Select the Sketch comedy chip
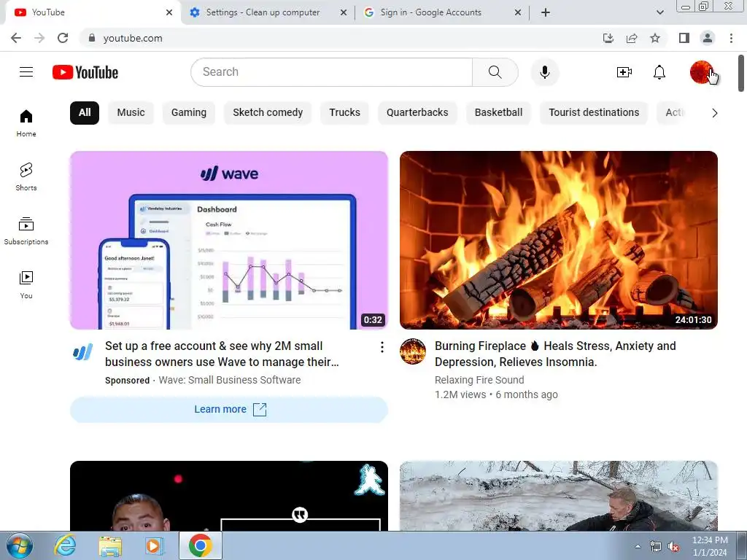The height and width of the screenshot is (560, 747). (268, 113)
